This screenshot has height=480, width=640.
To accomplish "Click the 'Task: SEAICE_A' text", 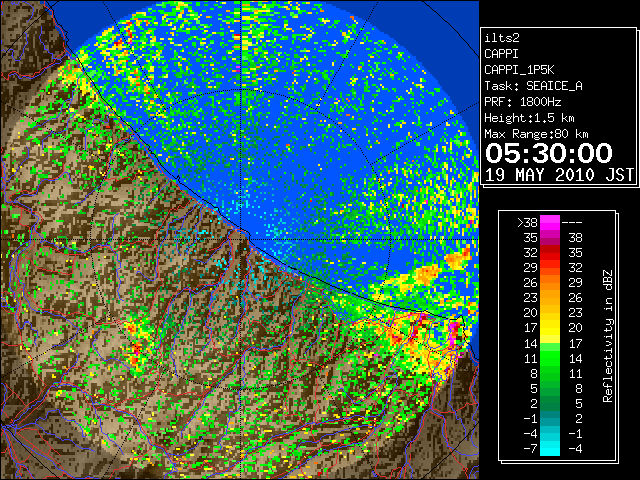I will point(533,86).
